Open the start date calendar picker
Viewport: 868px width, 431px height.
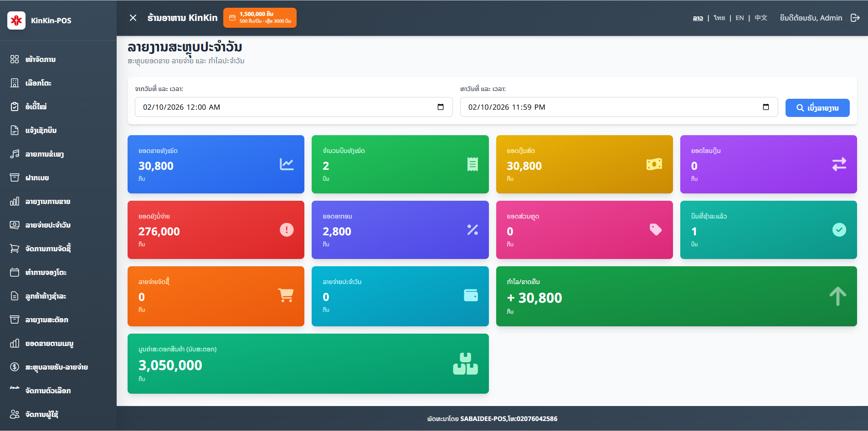[x=441, y=107]
